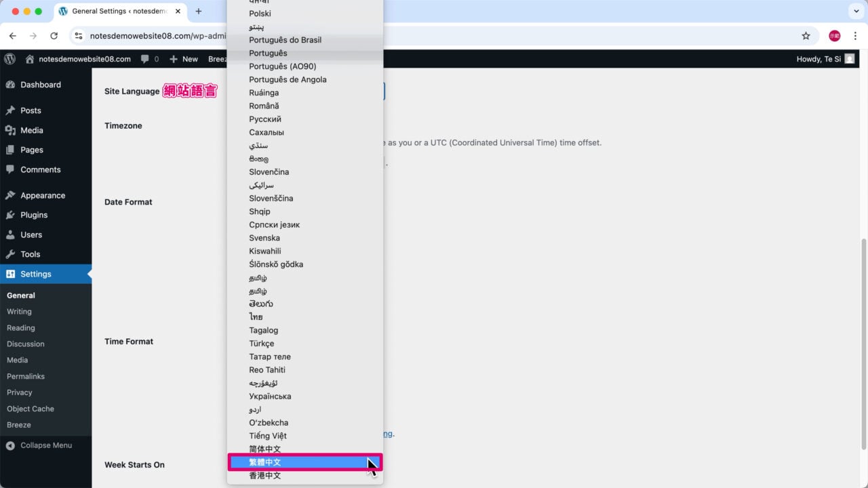Choose 简体中文 in the language dropdown

[264, 449]
